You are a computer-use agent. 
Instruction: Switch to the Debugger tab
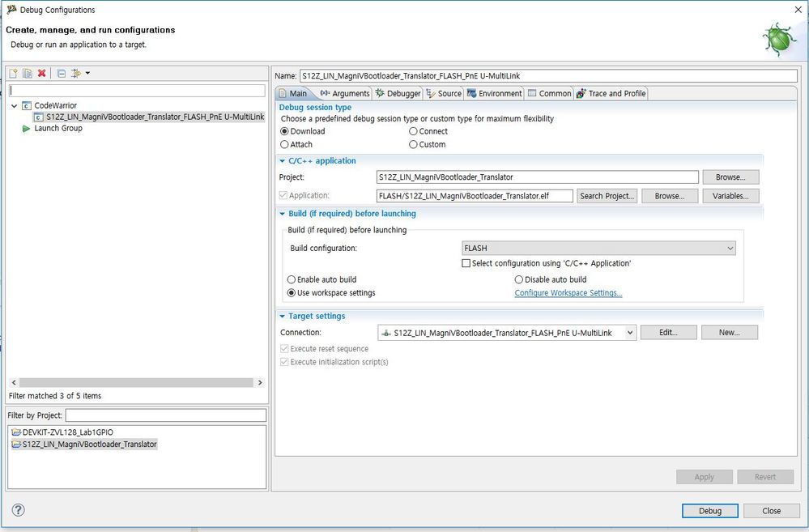tap(398, 93)
